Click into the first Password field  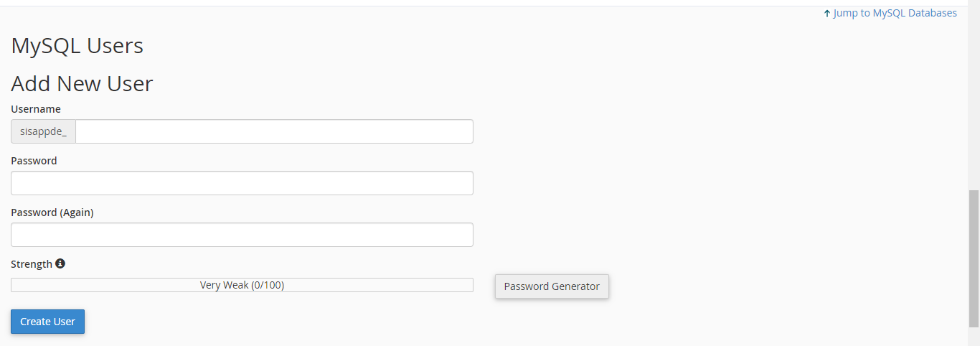pyautogui.click(x=242, y=183)
